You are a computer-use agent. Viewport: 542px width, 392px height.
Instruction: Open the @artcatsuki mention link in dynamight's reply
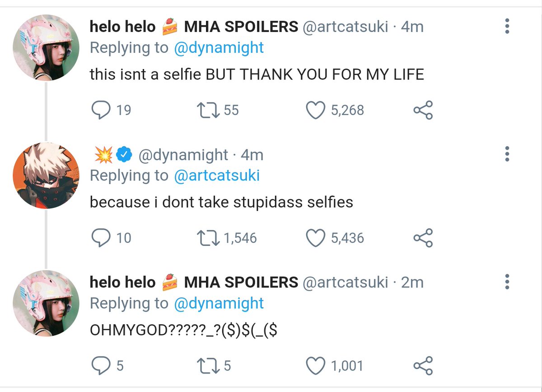click(x=216, y=175)
